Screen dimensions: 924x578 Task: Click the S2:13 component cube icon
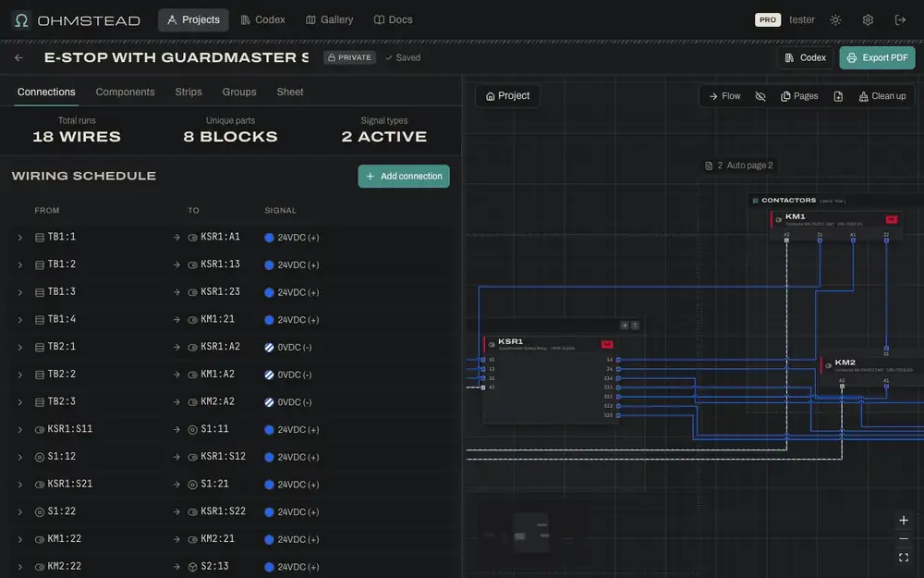pos(193,567)
